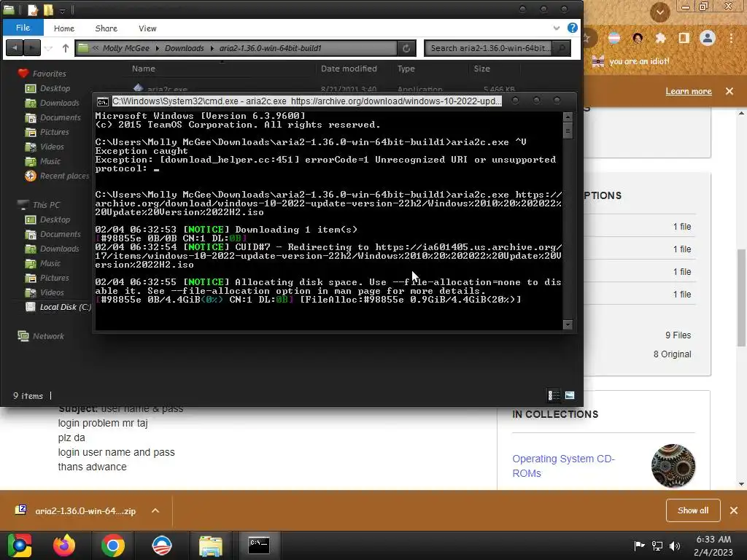Image resolution: width=747 pixels, height=560 pixels.
Task: Switch Explorer to details view icon
Action: point(554,395)
